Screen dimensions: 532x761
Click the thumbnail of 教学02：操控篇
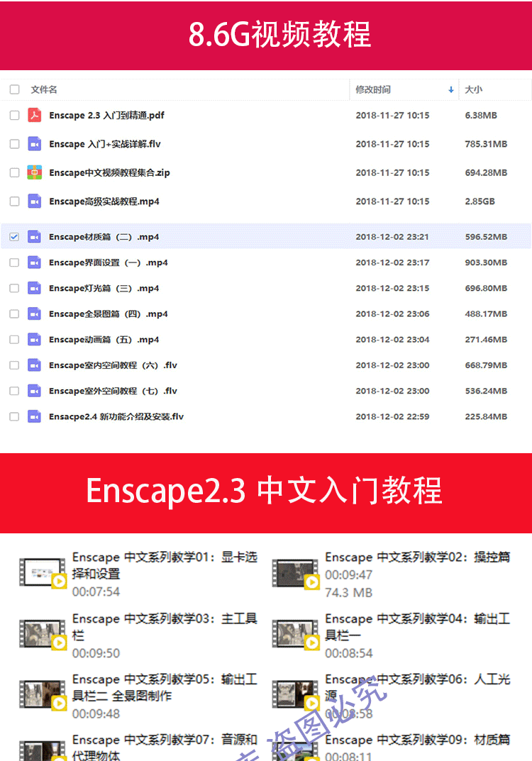[x=295, y=573]
